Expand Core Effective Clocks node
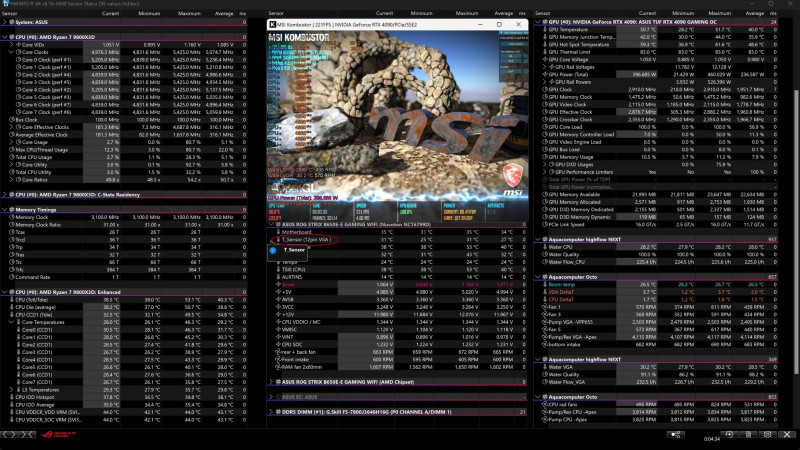Viewport: 800px width, 450px height. click(11, 127)
